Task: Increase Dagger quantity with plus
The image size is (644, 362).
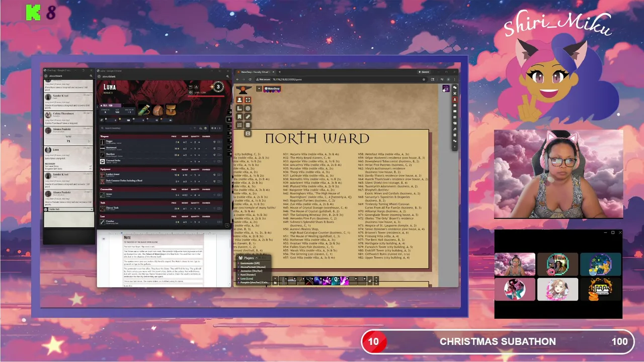Action: (199, 142)
